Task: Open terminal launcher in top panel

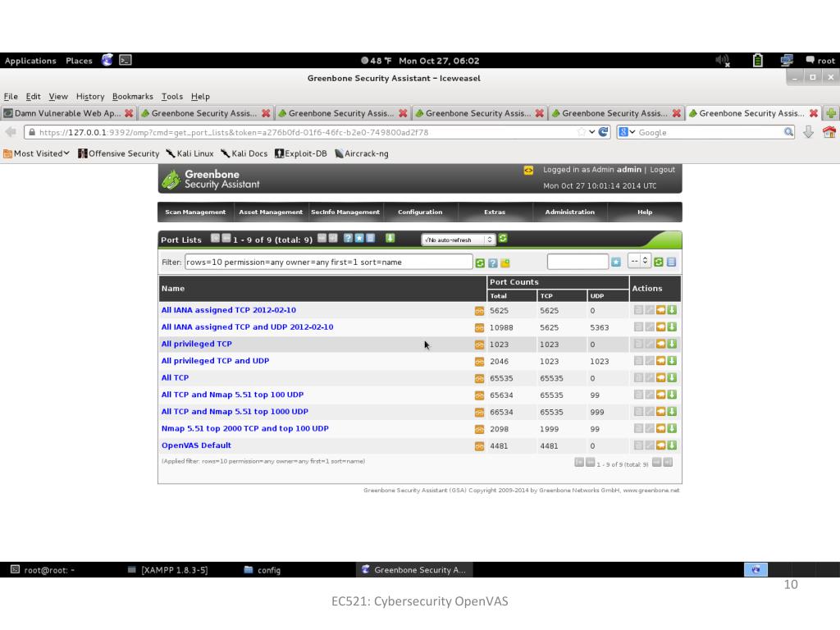Action: 126,60
